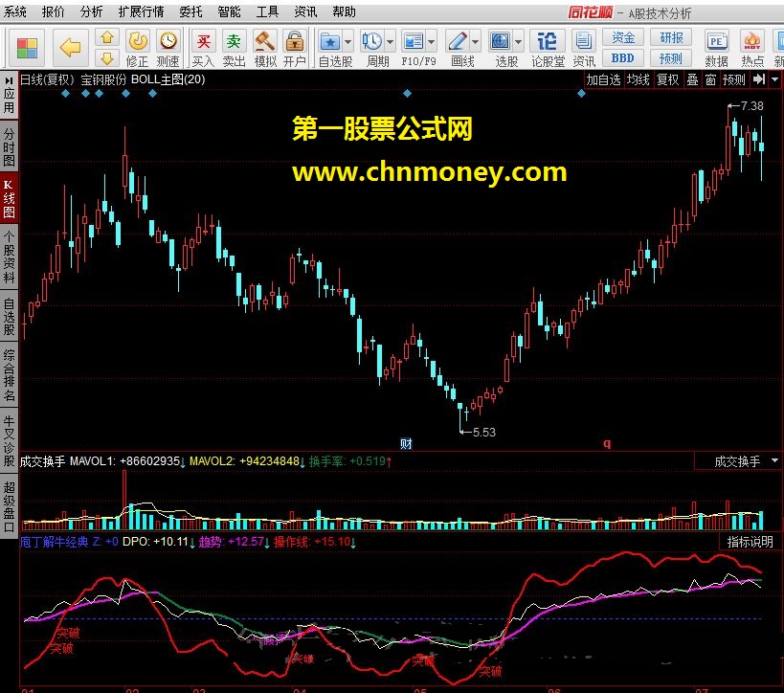Switch to the 个股资料 sidebar tab
The width and height of the screenshot is (784, 693).
(x=9, y=257)
